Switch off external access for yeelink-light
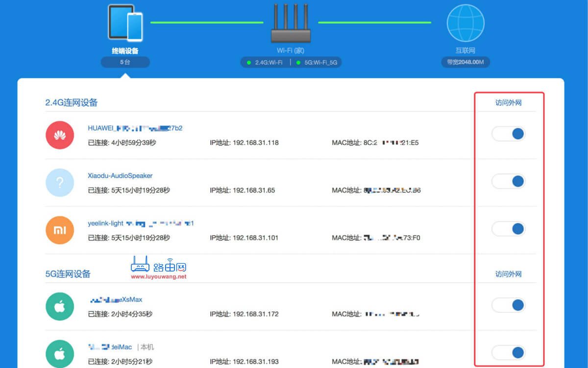 (509, 229)
